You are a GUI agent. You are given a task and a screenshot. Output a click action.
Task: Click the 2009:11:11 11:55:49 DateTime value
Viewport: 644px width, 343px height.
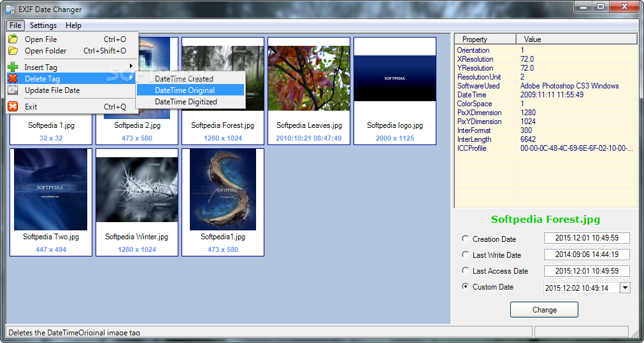(552, 95)
